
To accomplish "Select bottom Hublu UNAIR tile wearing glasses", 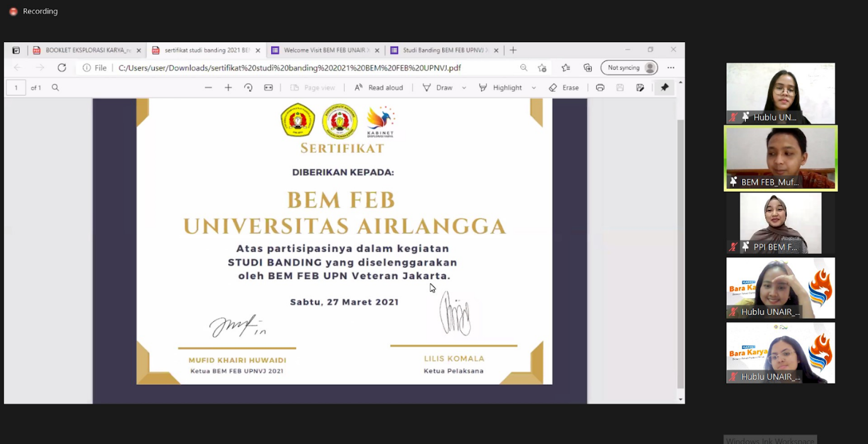I will click(x=781, y=353).
